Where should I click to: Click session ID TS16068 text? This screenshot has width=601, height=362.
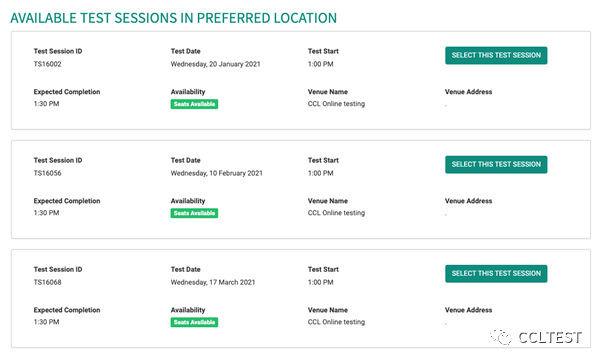pos(48,282)
